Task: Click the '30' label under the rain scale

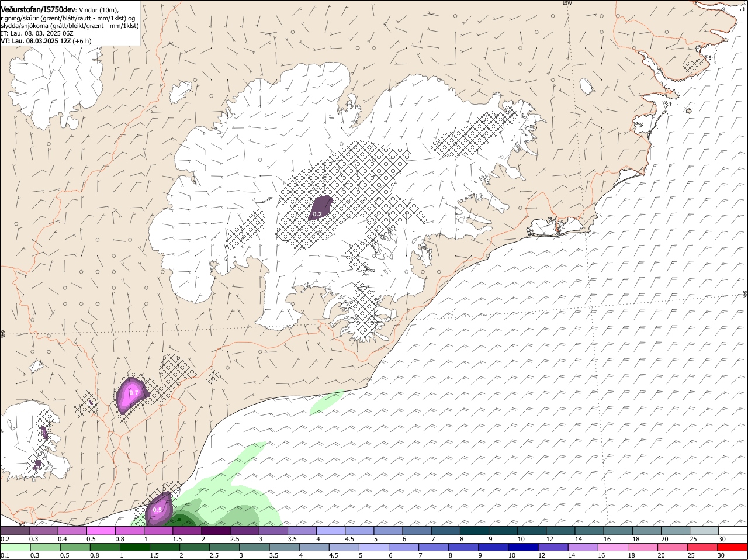Action: click(x=721, y=555)
